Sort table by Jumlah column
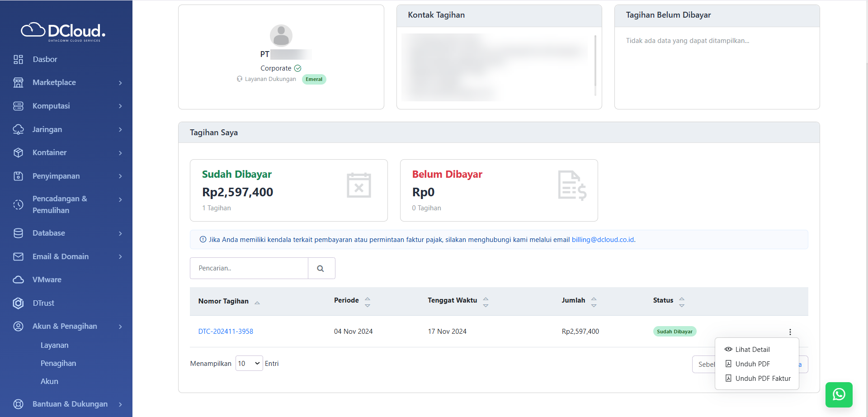This screenshot has width=868, height=417. coord(594,302)
